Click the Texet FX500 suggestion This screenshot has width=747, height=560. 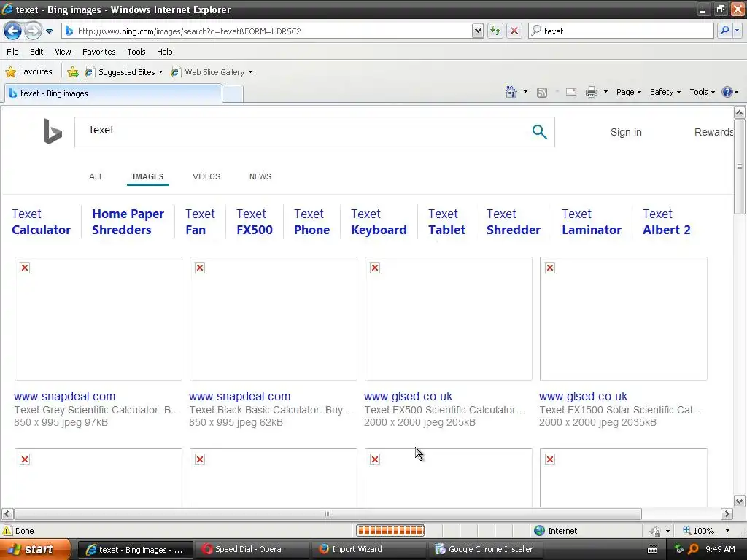(x=255, y=222)
